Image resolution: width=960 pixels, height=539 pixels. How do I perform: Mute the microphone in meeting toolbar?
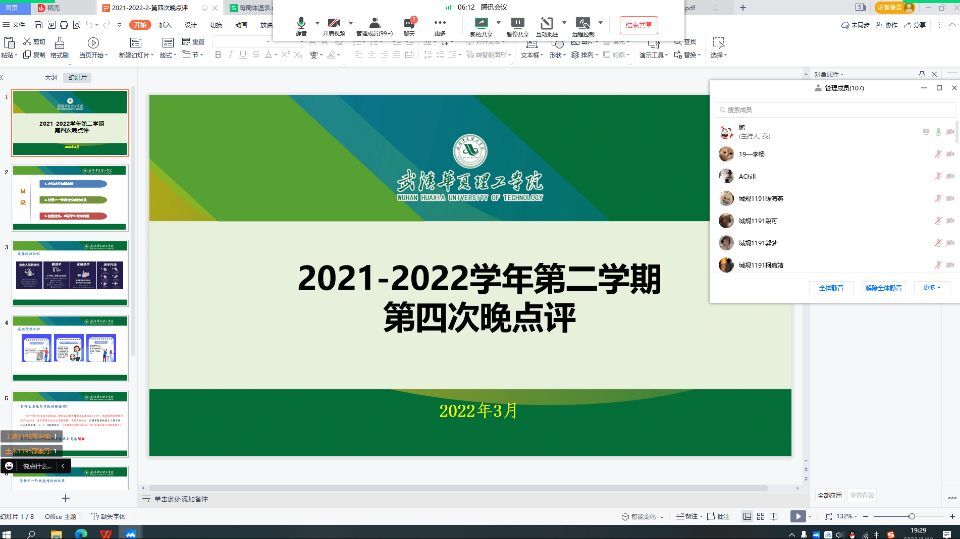tap(301, 25)
